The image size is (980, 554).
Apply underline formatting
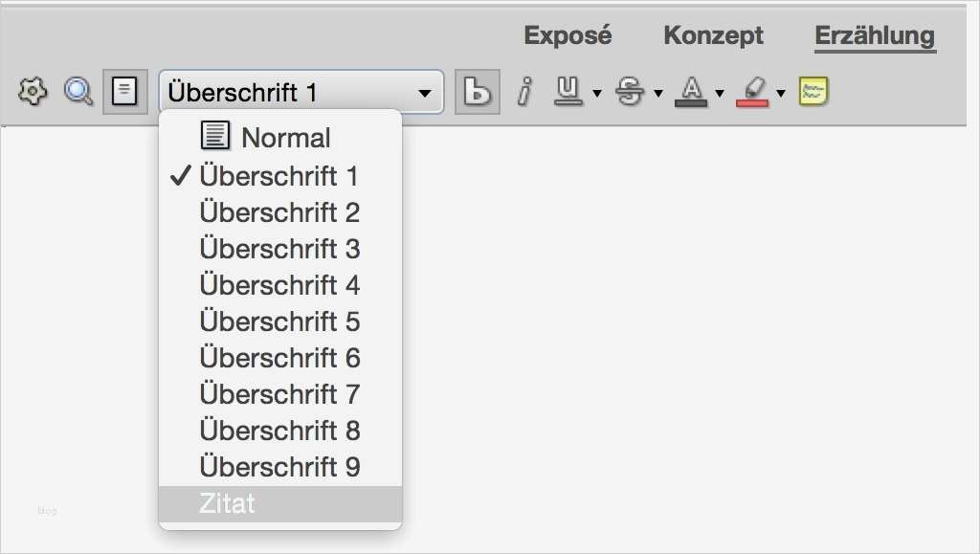(568, 92)
